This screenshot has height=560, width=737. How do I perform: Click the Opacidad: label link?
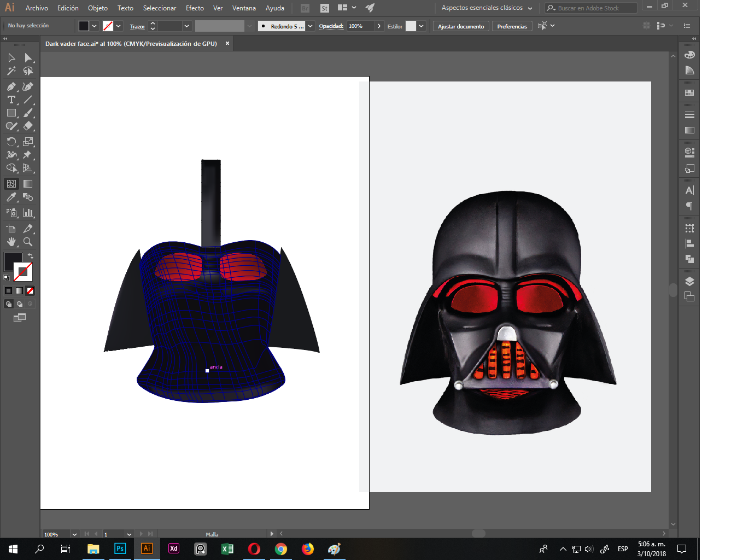(331, 26)
